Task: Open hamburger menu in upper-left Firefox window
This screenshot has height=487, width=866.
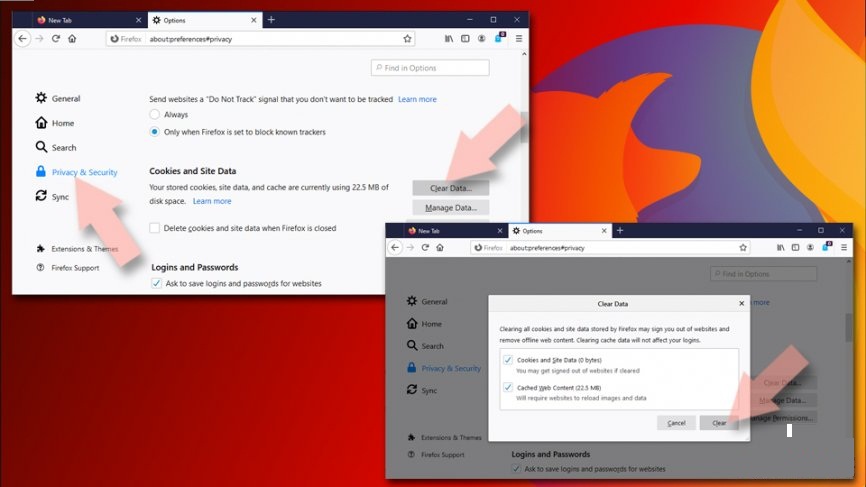Action: click(519, 38)
